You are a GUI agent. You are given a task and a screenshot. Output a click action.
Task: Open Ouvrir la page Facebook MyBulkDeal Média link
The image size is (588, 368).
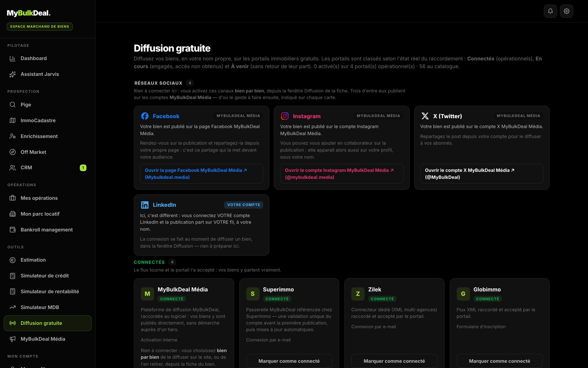(201, 174)
